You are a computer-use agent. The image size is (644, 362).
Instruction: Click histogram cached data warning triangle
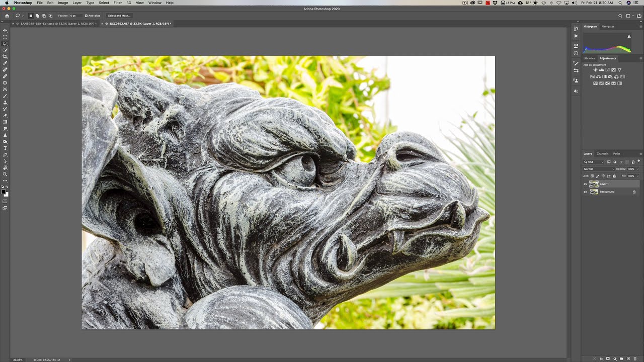pyautogui.click(x=629, y=36)
